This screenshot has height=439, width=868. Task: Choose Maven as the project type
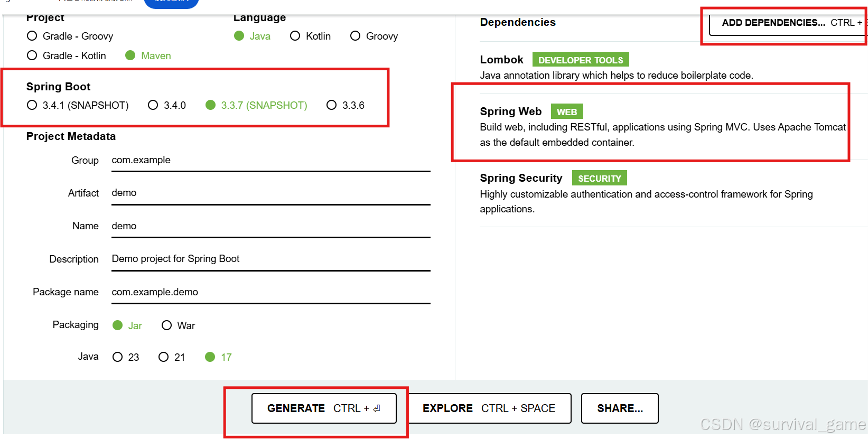tap(148, 55)
